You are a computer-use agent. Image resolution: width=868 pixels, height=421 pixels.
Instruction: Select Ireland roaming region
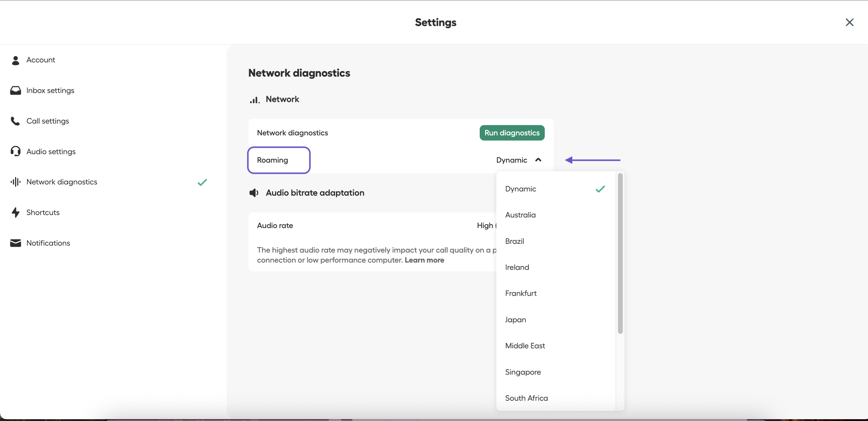click(x=556, y=267)
